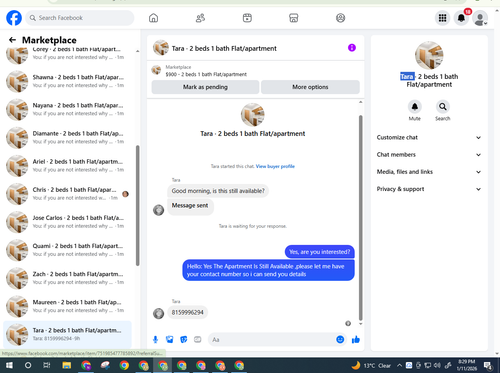Click the '$900 - 2 beds 1 bath' listing text
Viewport: 500px width, 373px height.
206,74
